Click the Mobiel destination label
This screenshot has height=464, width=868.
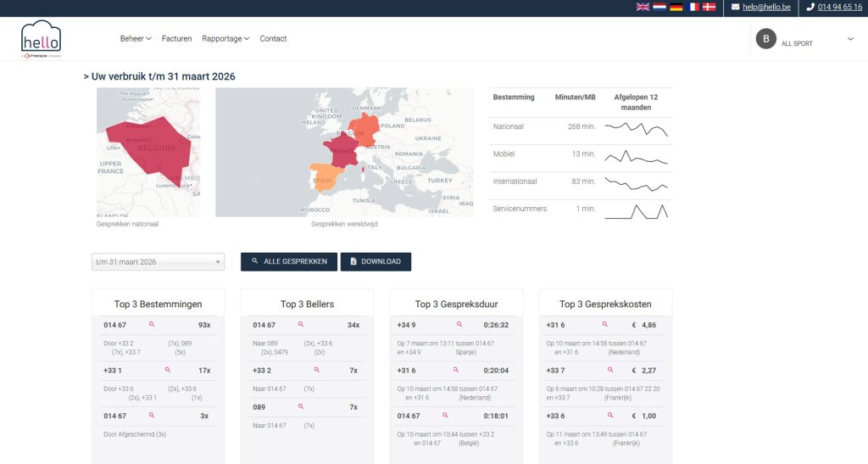504,154
